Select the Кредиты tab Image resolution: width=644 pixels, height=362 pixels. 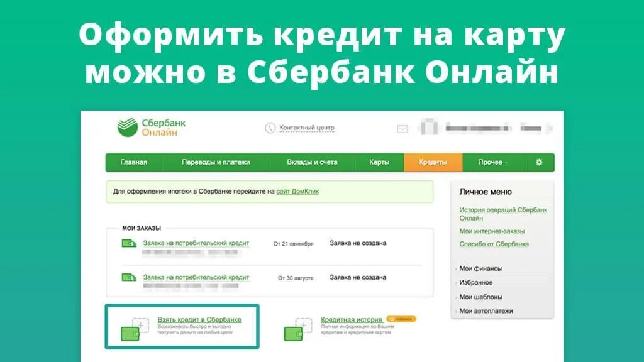coord(433,162)
